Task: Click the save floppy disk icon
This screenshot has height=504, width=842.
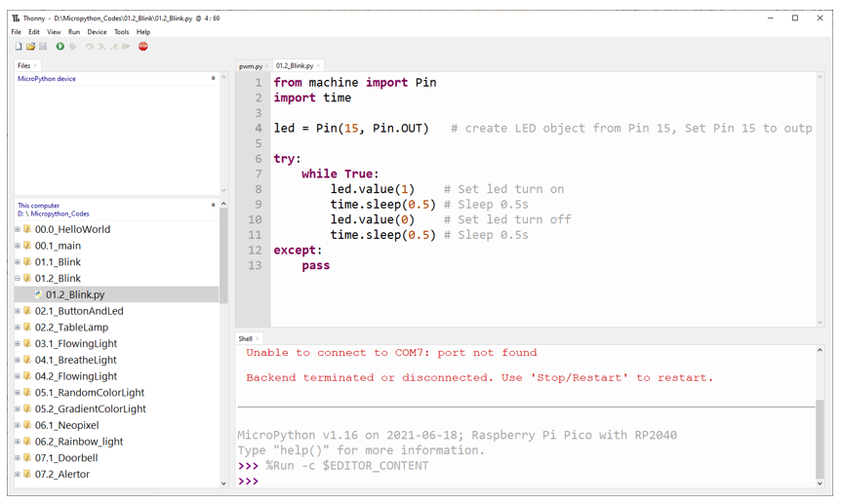Action: (43, 47)
